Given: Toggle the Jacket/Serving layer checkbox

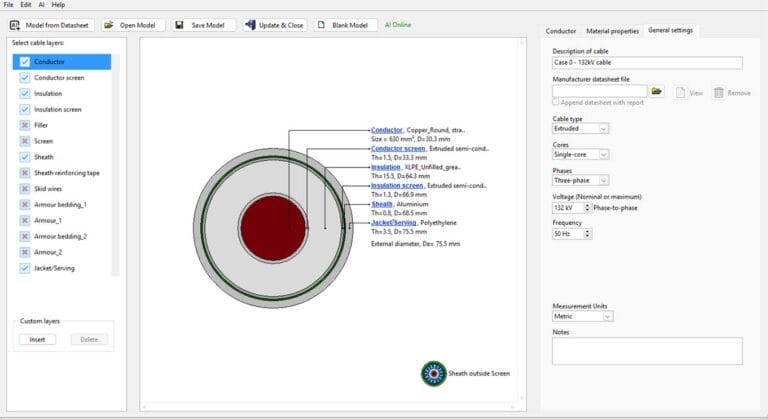Looking at the screenshot, I should point(24,268).
